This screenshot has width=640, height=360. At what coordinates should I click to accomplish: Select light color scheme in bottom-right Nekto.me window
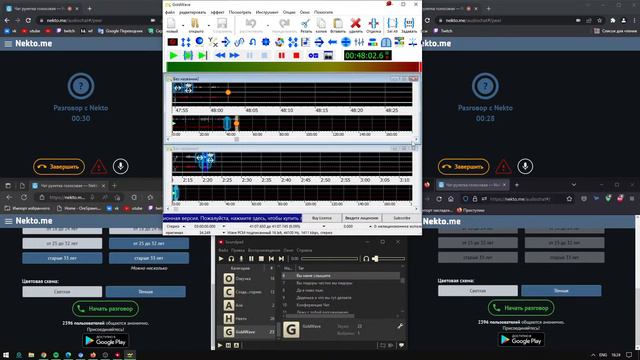coord(478,291)
